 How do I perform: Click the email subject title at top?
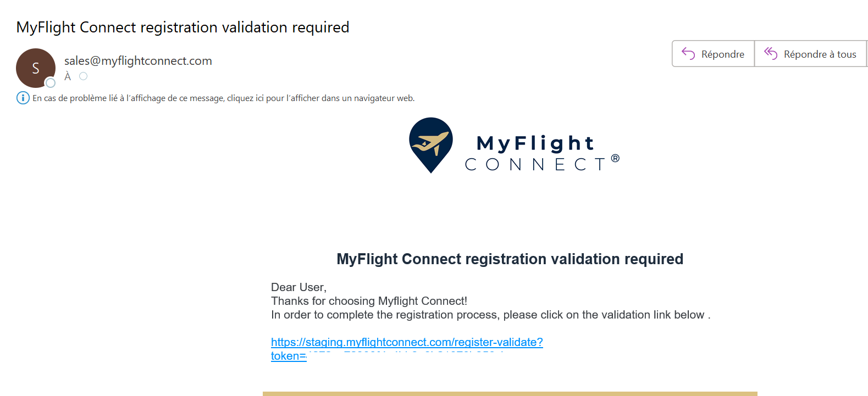point(183,27)
